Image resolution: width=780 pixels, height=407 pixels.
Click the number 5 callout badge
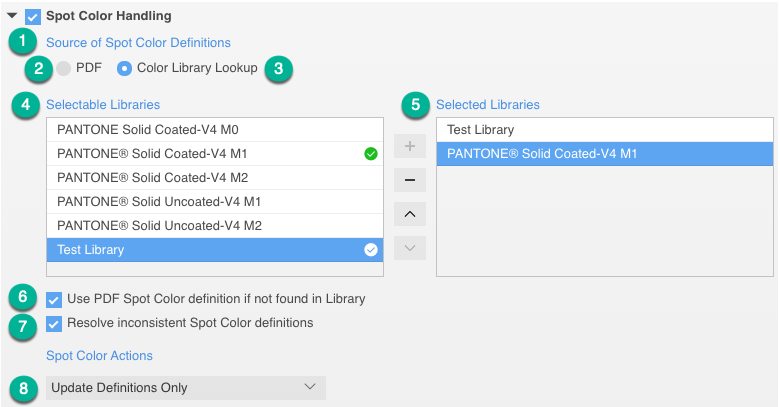(x=415, y=104)
